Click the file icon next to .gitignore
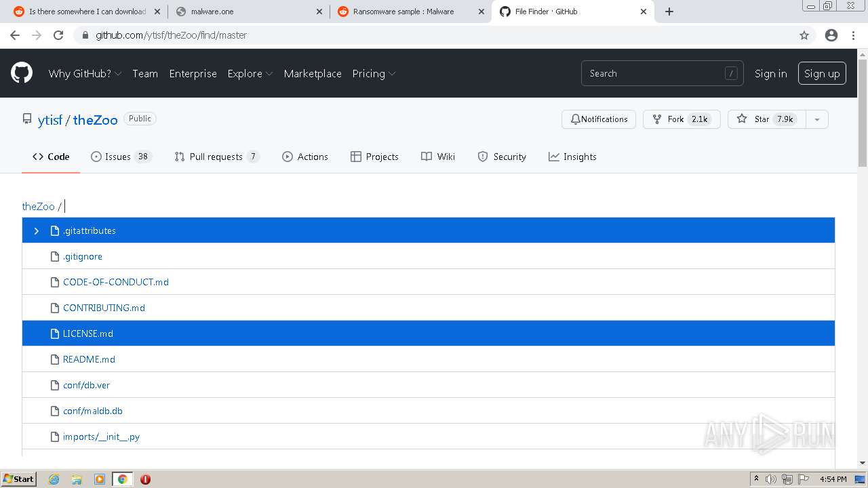868x488 pixels. pyautogui.click(x=55, y=256)
